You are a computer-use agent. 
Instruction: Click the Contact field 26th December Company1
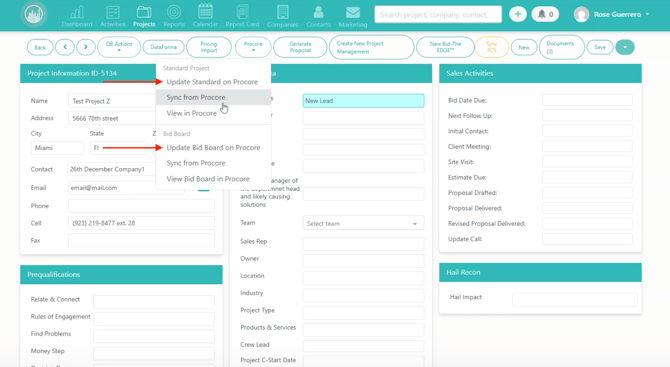(x=112, y=169)
